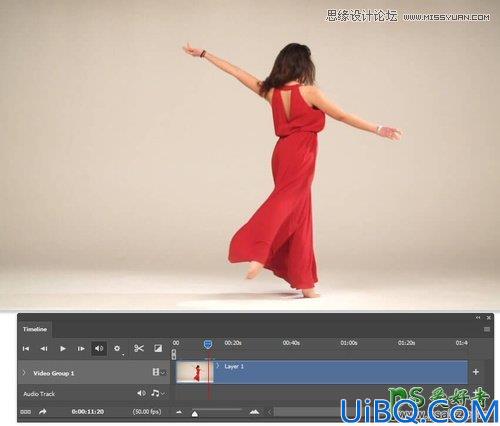This screenshot has height=426, width=500.
Task: Step to previous frame
Action: tap(44, 349)
